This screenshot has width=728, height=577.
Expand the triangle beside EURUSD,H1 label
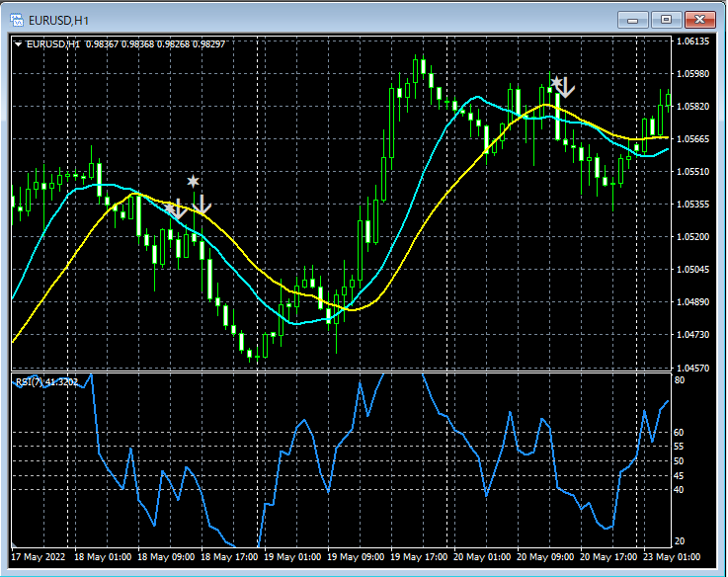(18, 44)
